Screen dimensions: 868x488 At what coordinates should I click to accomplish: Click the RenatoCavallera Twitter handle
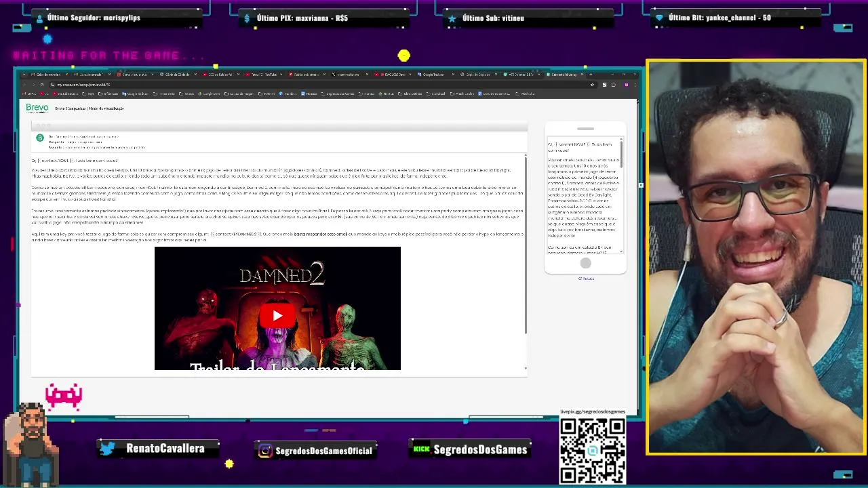[165, 449]
